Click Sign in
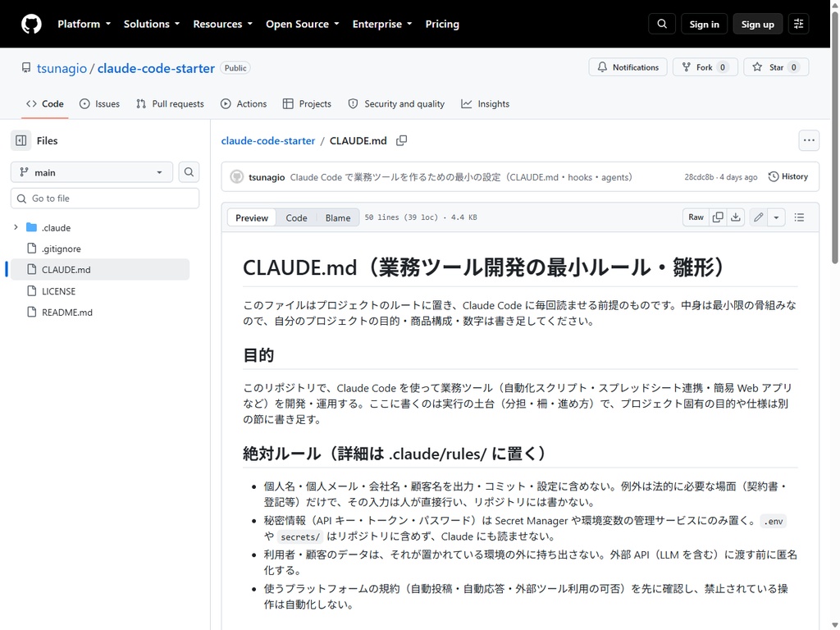 (x=704, y=24)
